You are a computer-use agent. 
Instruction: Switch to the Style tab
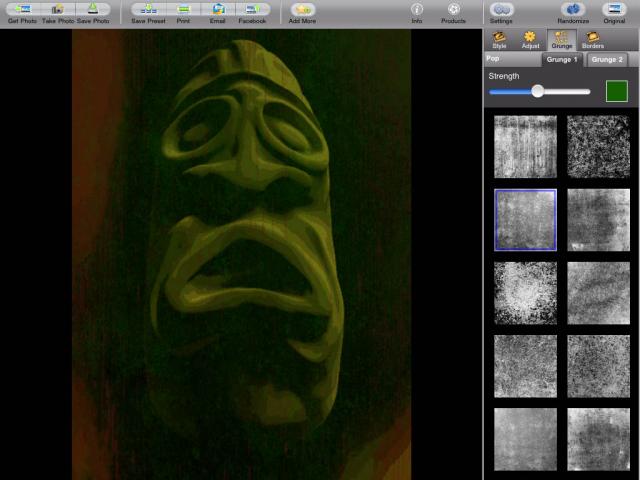[x=499, y=40]
